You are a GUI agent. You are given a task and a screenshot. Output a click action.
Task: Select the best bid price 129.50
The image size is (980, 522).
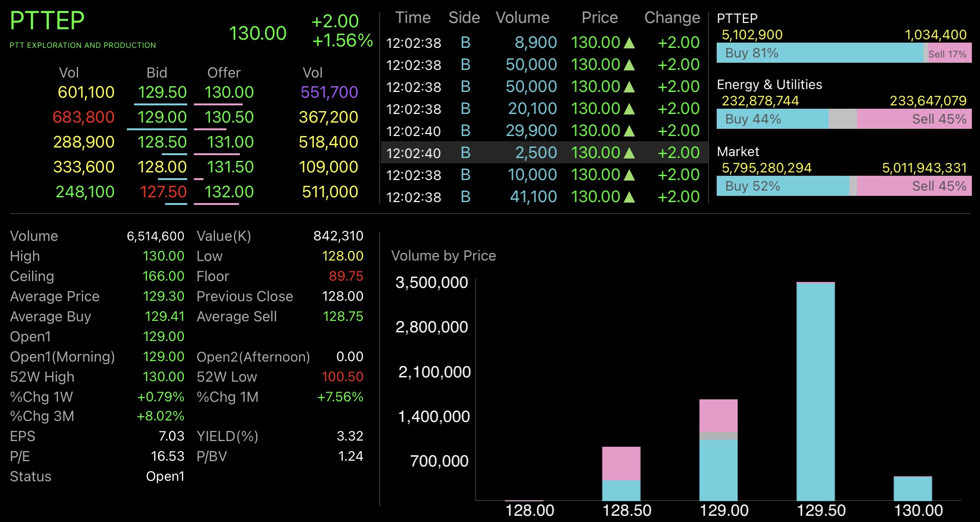(162, 92)
